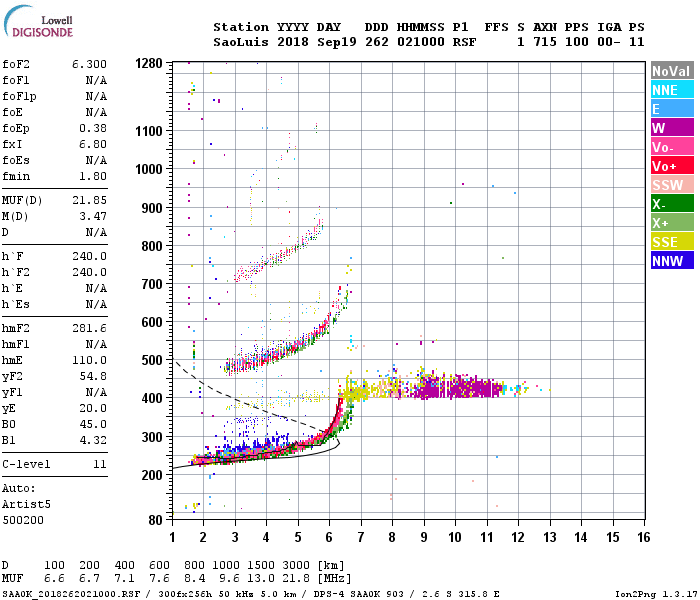Click the h`F2 value 240.0
700x600 pixels.
89,272
